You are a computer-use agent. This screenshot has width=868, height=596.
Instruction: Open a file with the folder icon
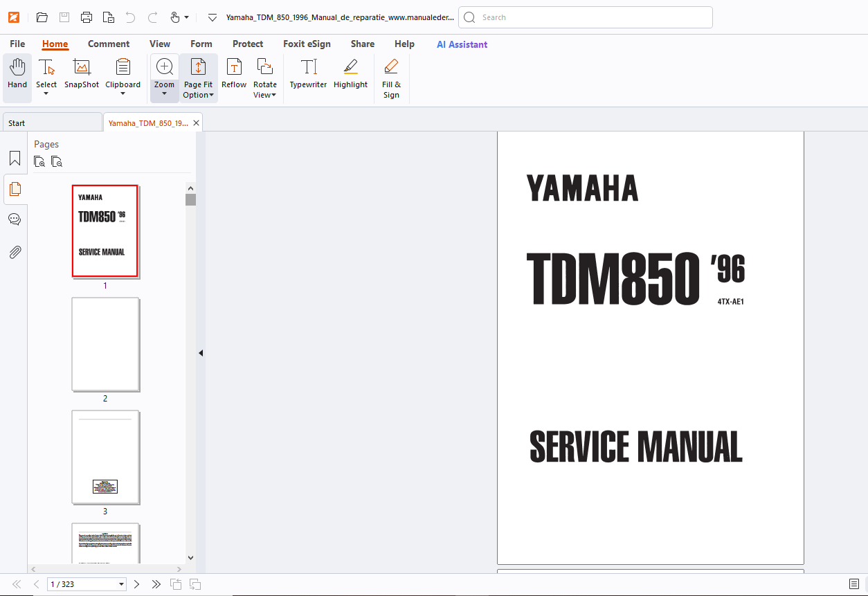coord(42,17)
